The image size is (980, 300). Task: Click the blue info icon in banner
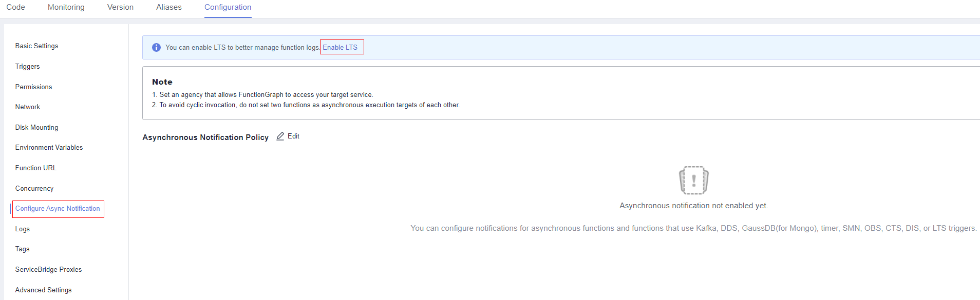pos(157,48)
